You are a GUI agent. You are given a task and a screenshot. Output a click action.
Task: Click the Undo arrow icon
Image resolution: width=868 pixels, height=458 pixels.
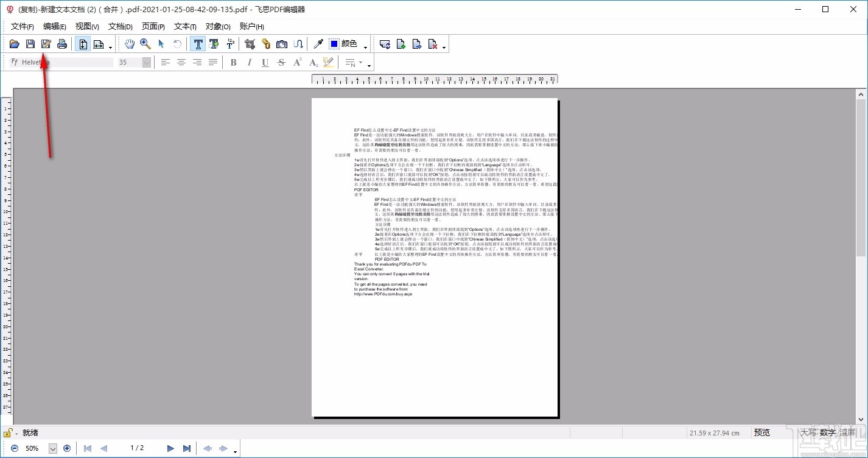tap(177, 44)
